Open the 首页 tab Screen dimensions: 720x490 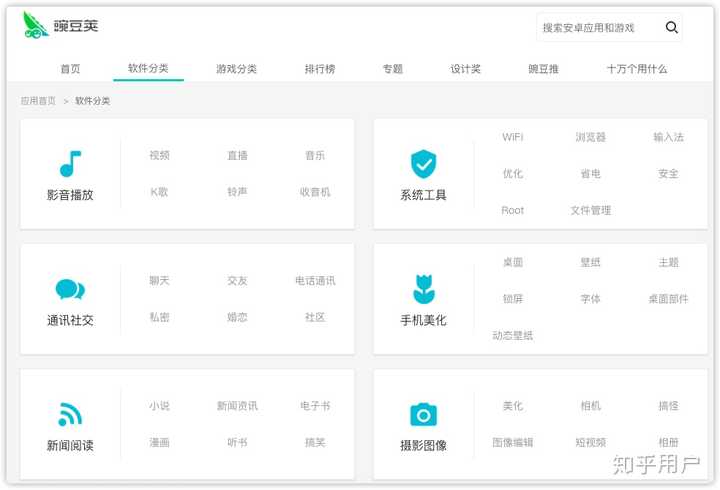(x=70, y=69)
